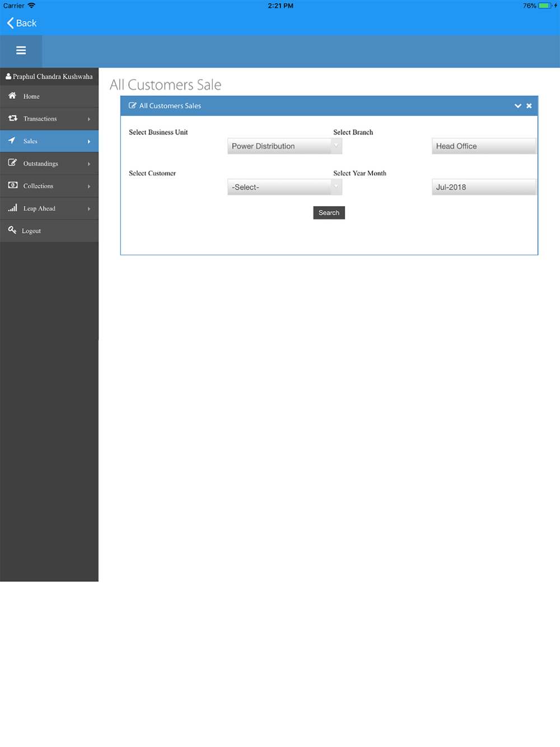The width and height of the screenshot is (560, 747).
Task: Expand the Collections submenu arrow
Action: [x=89, y=186]
